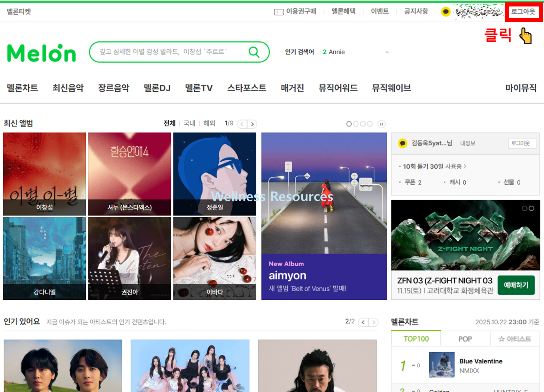544x392 pixels.
Task: Open Blue Valentine album cover
Action: [x=442, y=365]
